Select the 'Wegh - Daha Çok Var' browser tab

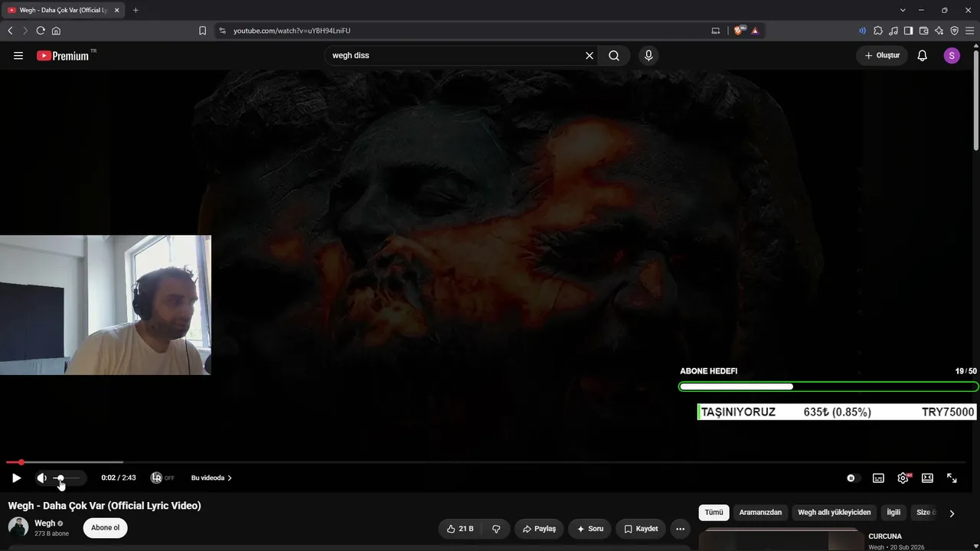pos(64,10)
